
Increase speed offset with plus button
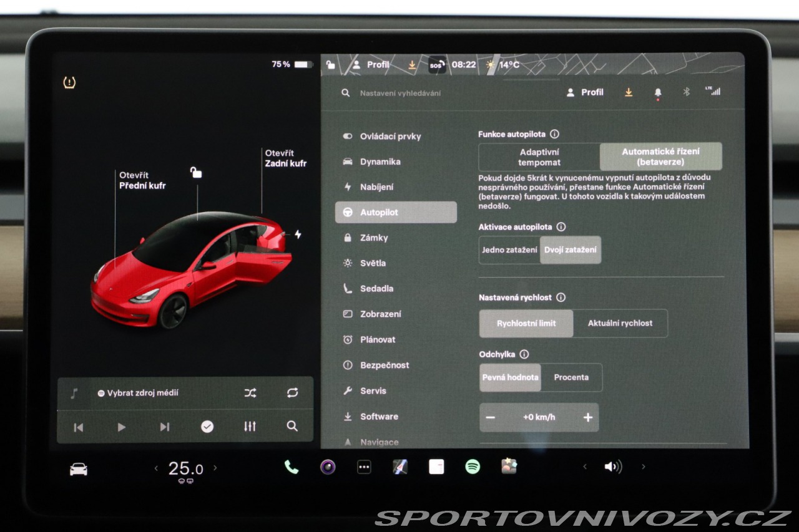click(x=587, y=418)
